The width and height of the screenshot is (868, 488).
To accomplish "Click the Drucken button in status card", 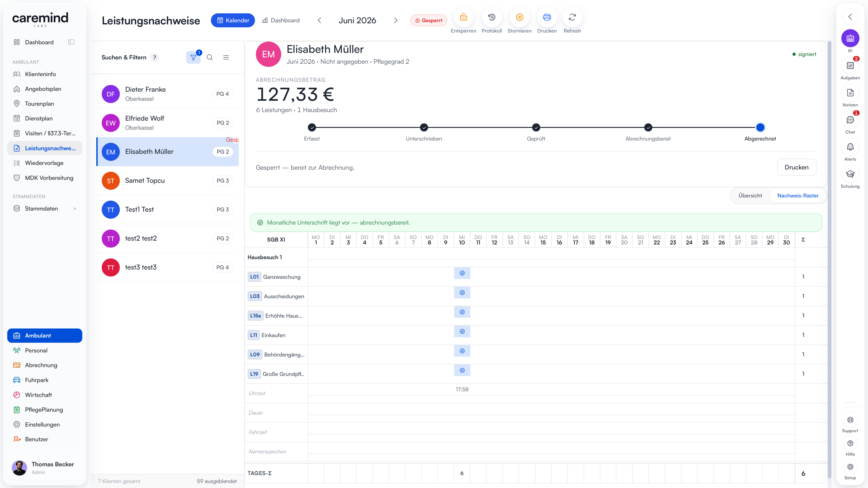I will 796,167.
